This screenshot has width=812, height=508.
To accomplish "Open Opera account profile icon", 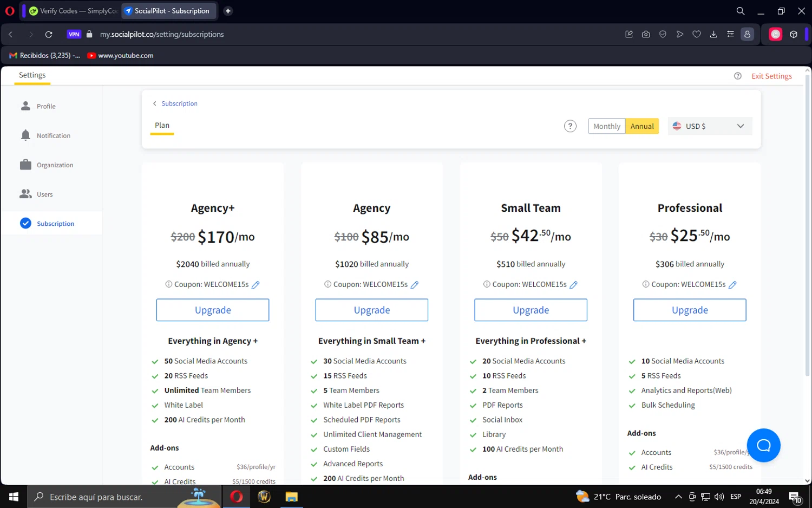I will pos(747,34).
